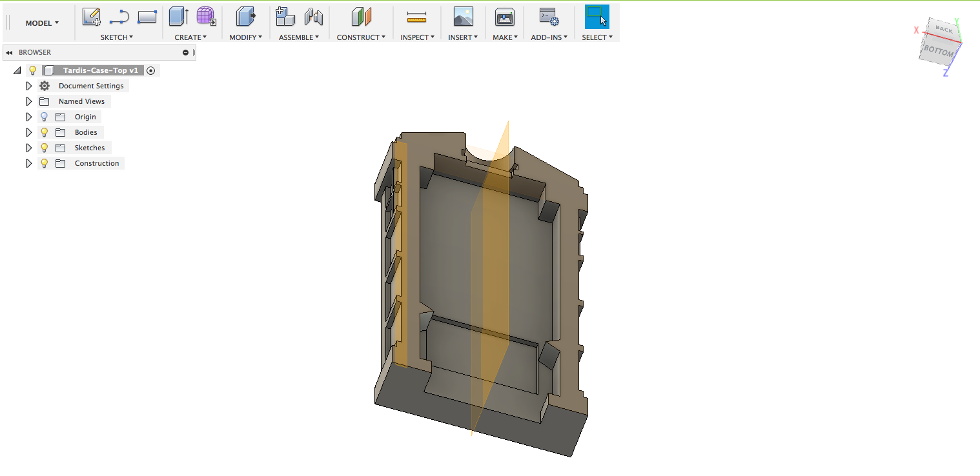The width and height of the screenshot is (980, 476).
Task: Click the Bodies folder icon
Action: click(x=60, y=132)
